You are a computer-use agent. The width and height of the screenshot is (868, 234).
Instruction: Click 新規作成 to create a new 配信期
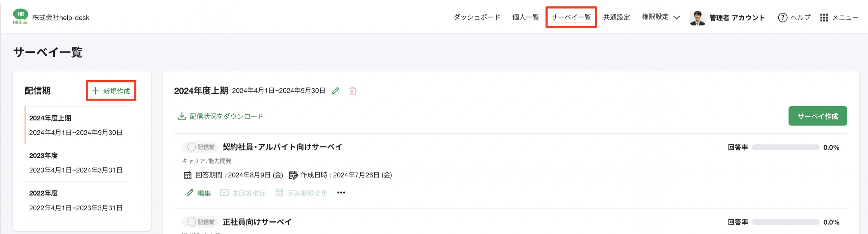[111, 91]
